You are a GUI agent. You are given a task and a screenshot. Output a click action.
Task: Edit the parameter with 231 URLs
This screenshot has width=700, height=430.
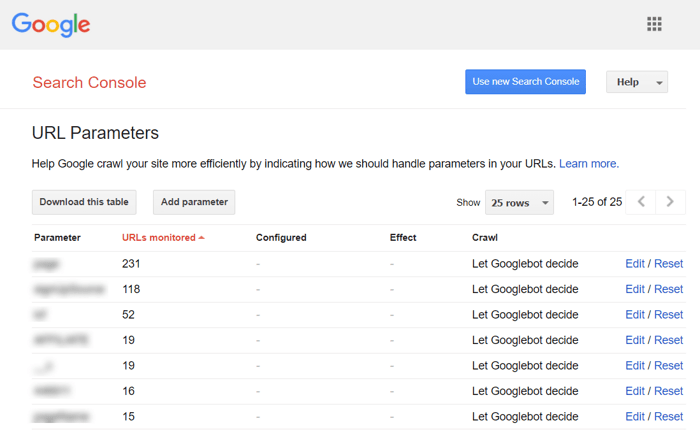click(635, 264)
